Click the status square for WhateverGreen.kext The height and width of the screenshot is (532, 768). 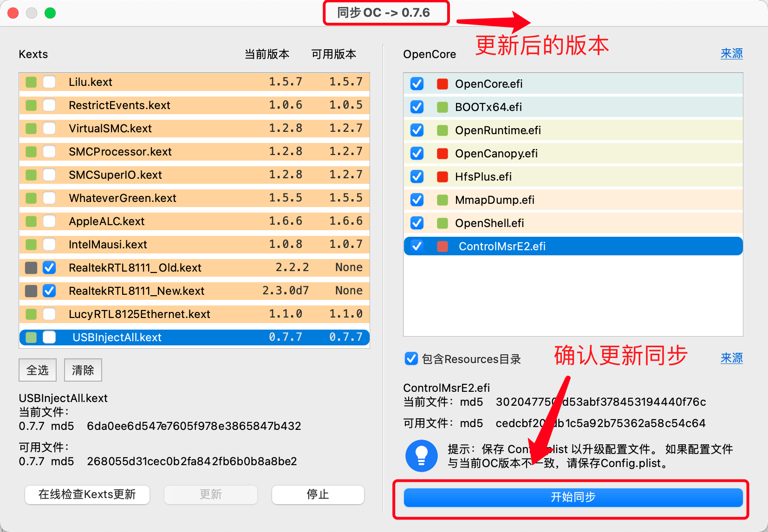click(31, 198)
